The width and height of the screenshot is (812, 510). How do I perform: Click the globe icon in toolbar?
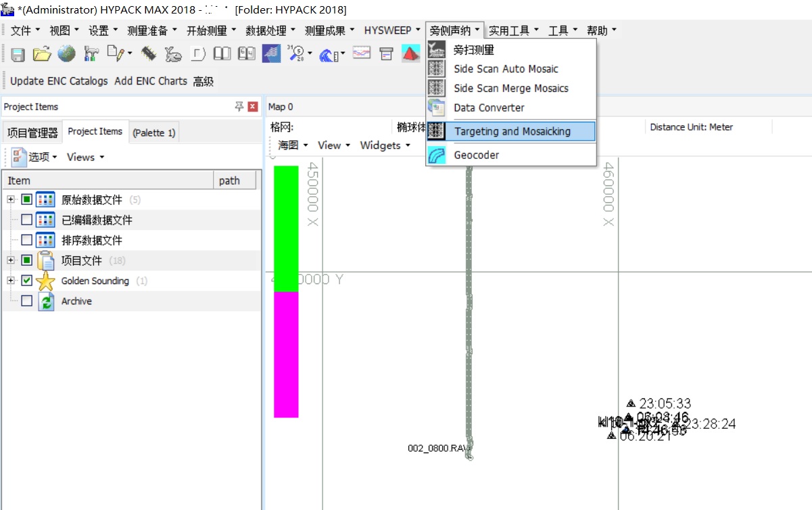coord(66,54)
